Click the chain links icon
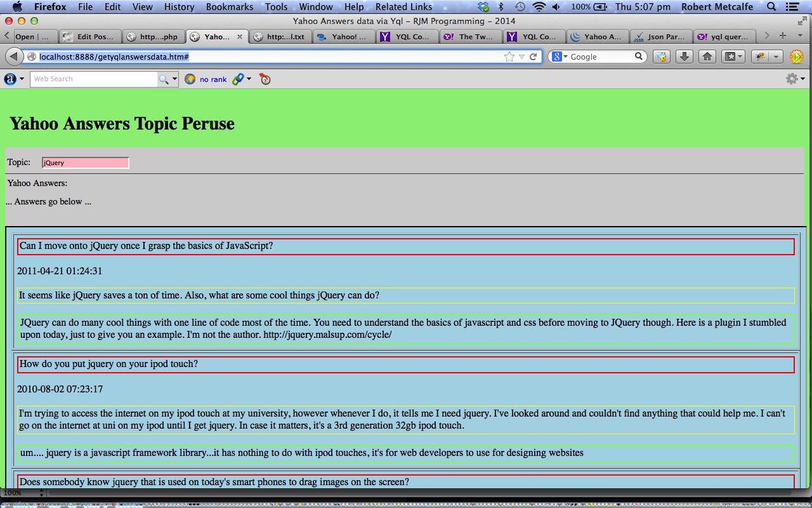 pos(238,79)
